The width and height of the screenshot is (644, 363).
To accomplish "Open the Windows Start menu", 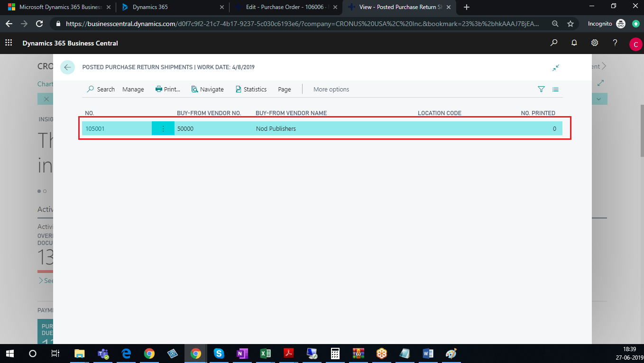I will coord(9,354).
